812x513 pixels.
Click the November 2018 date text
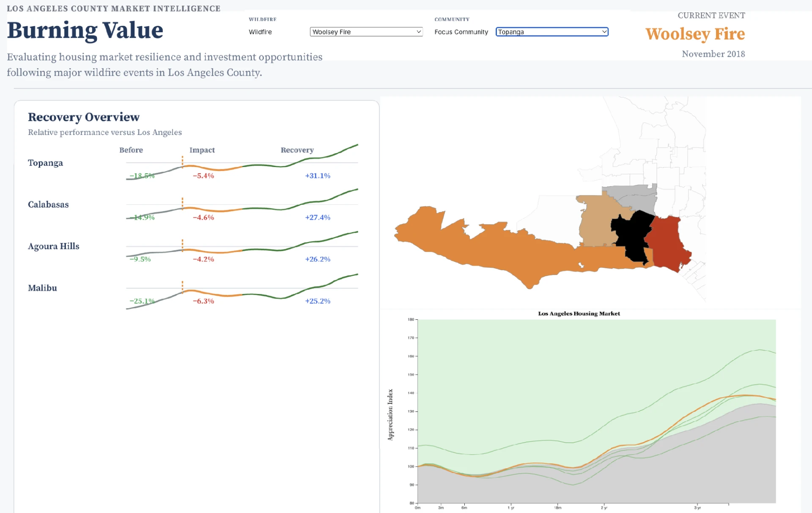pyautogui.click(x=713, y=54)
